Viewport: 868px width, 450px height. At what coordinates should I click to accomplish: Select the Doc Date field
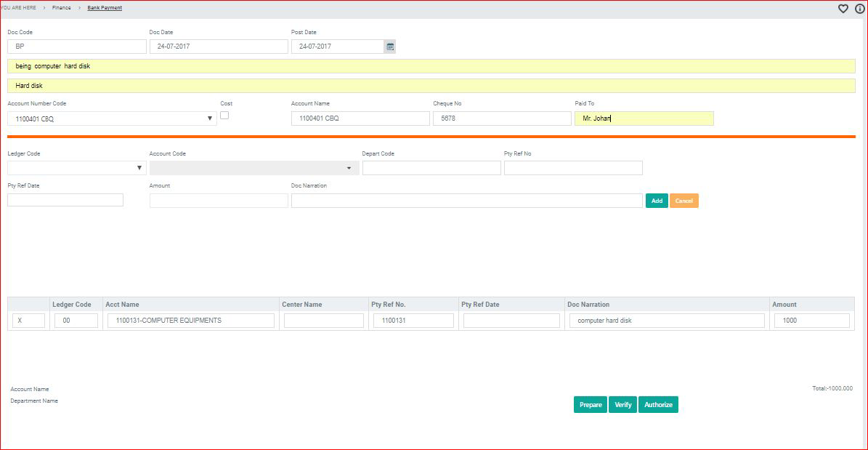(219, 47)
